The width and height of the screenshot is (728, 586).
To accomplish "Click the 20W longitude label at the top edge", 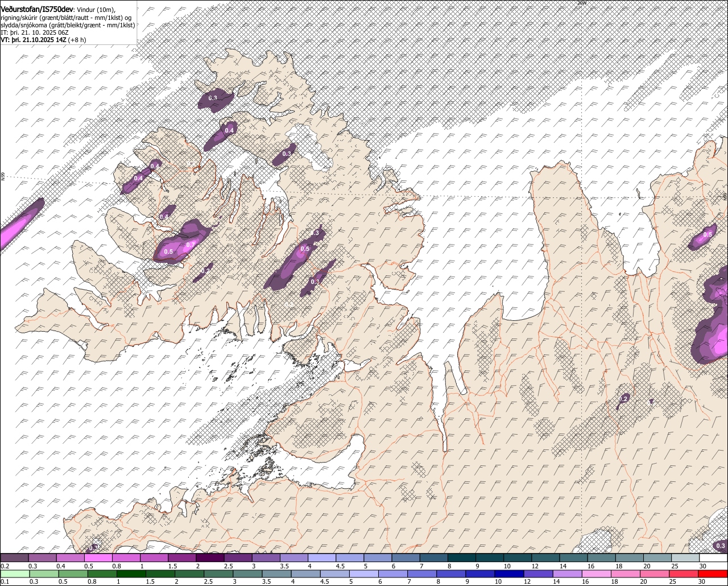I will (581, 3).
